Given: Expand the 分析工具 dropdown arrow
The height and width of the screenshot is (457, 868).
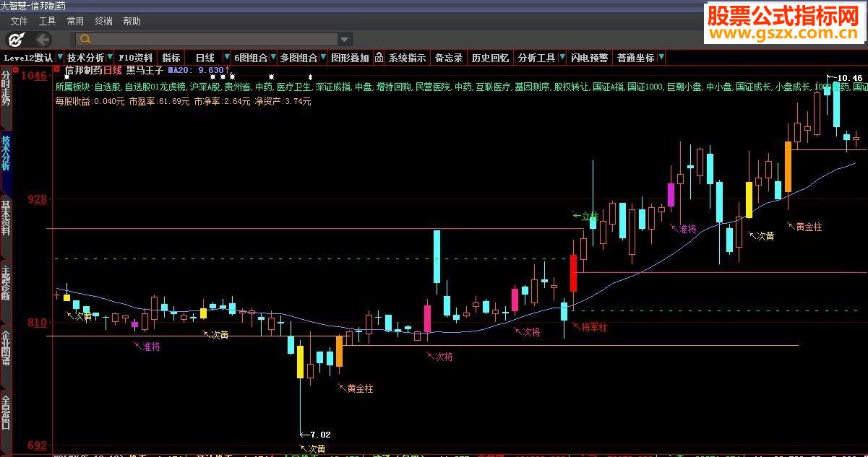Looking at the screenshot, I should coord(562,57).
